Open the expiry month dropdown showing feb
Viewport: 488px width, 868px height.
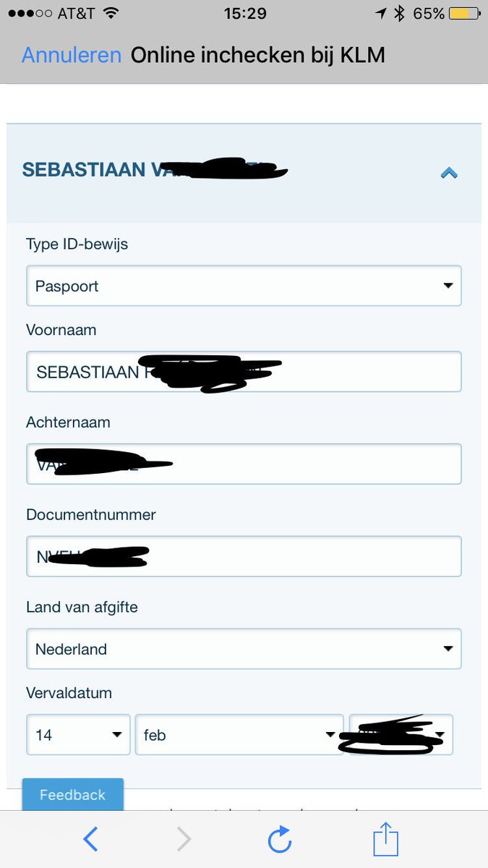(x=239, y=735)
